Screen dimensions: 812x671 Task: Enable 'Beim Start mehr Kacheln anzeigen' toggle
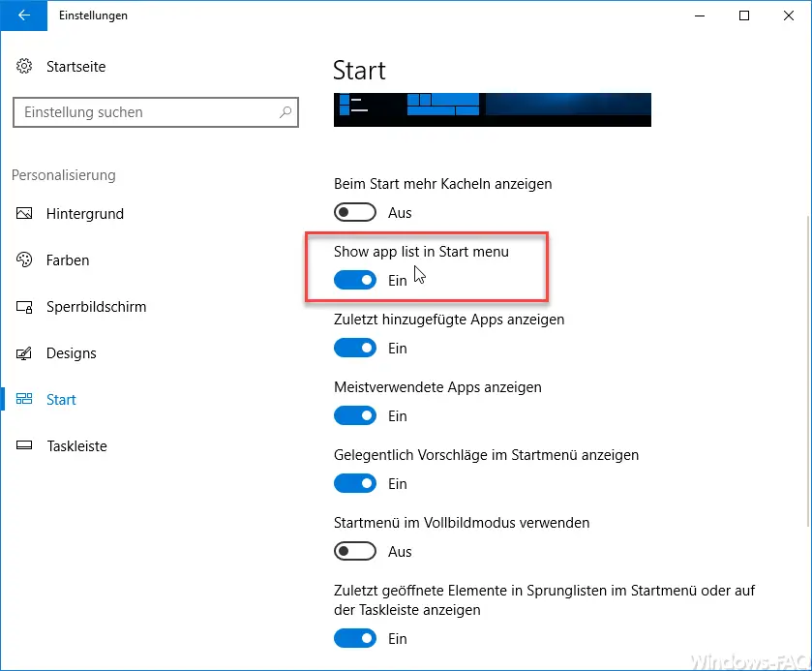click(x=355, y=212)
